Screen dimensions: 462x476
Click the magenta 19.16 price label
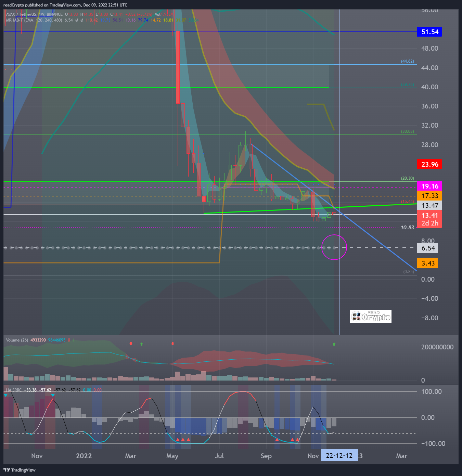pos(429,186)
